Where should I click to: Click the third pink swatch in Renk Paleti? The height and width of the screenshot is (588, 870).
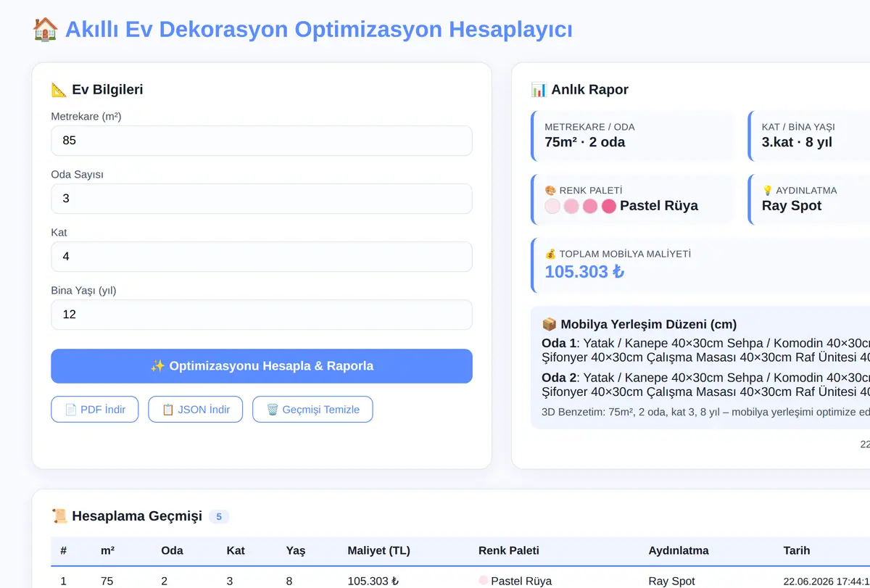[x=590, y=206]
